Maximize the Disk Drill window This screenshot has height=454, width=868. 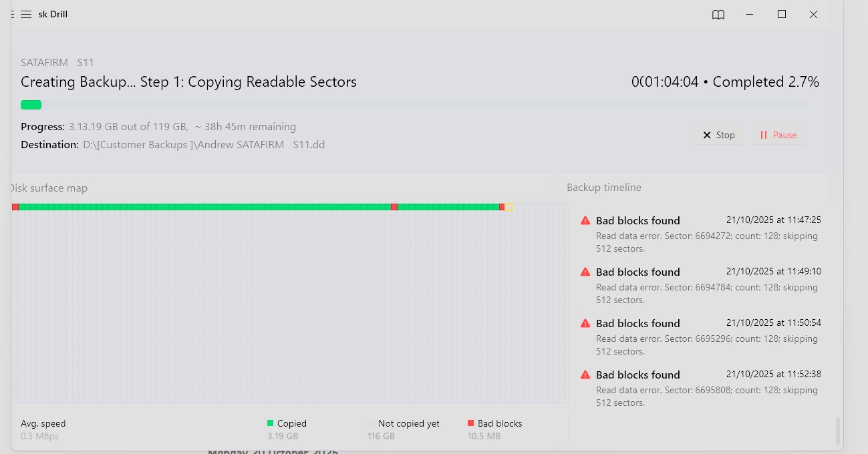click(782, 14)
